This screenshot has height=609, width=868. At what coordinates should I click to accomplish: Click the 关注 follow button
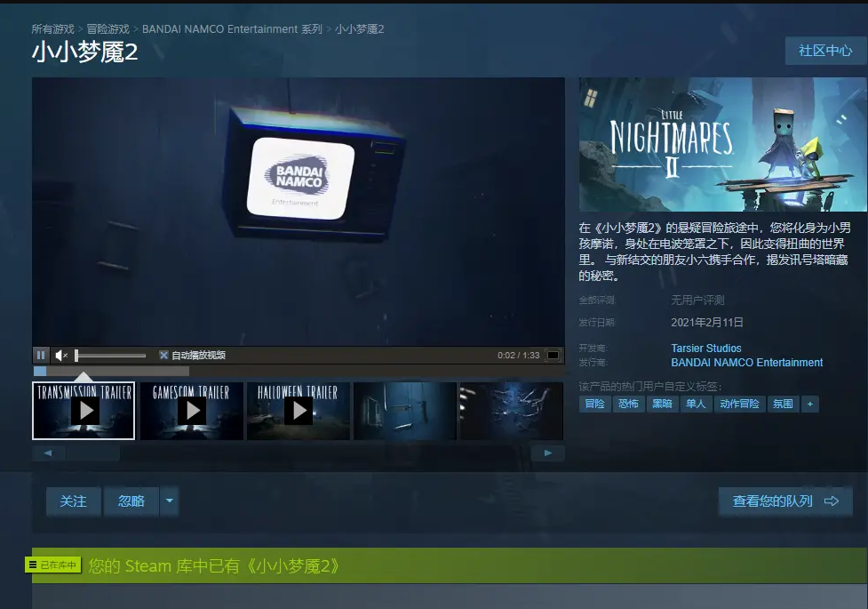(73, 501)
